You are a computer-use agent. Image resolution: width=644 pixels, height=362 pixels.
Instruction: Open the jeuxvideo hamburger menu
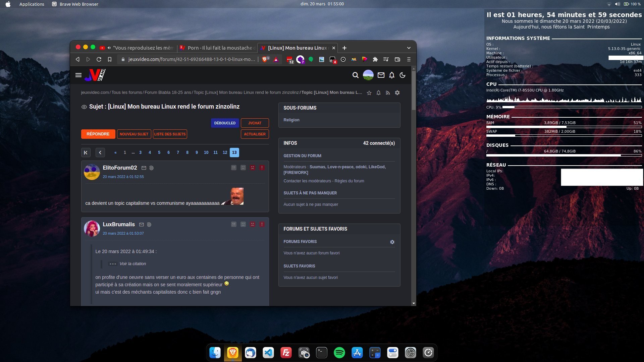click(x=78, y=75)
